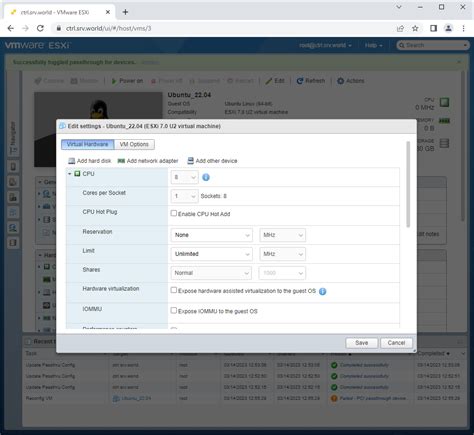Open a new browser tab
The image size is (474, 435).
pyautogui.click(x=125, y=12)
